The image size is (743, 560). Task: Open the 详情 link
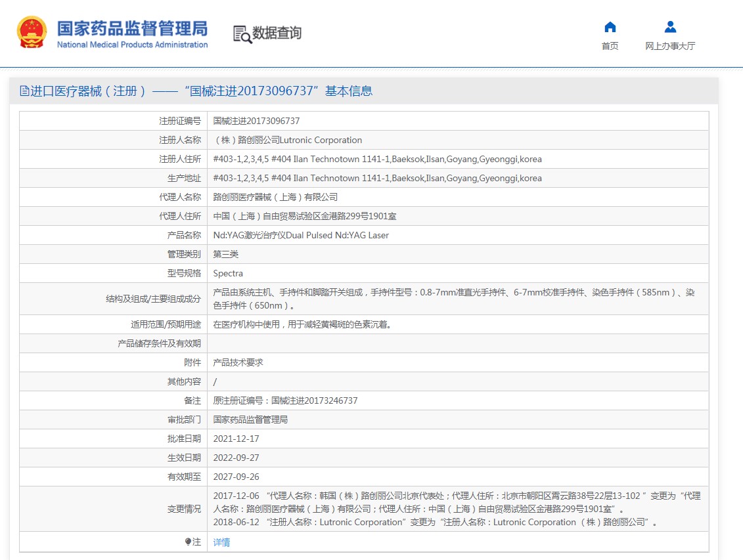pyautogui.click(x=221, y=542)
